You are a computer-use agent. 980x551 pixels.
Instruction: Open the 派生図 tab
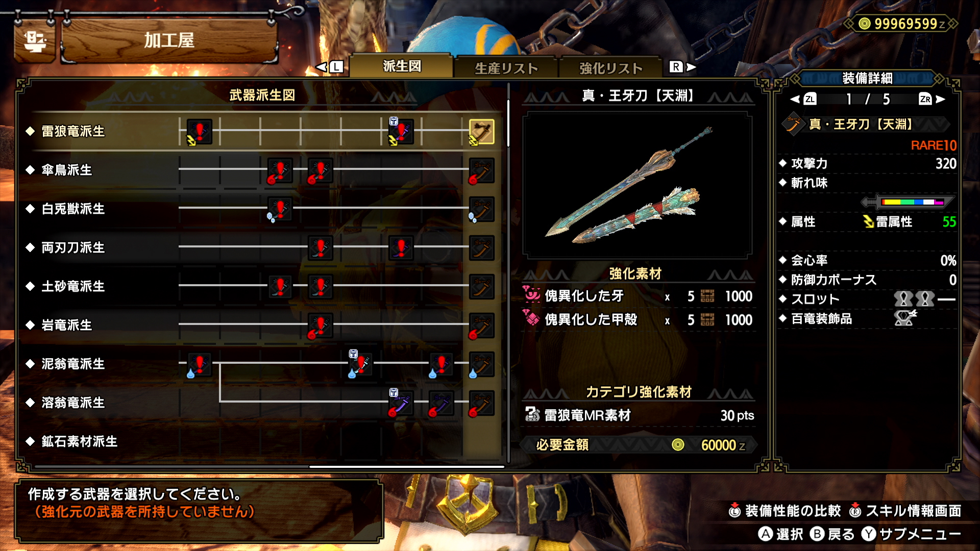click(x=402, y=66)
